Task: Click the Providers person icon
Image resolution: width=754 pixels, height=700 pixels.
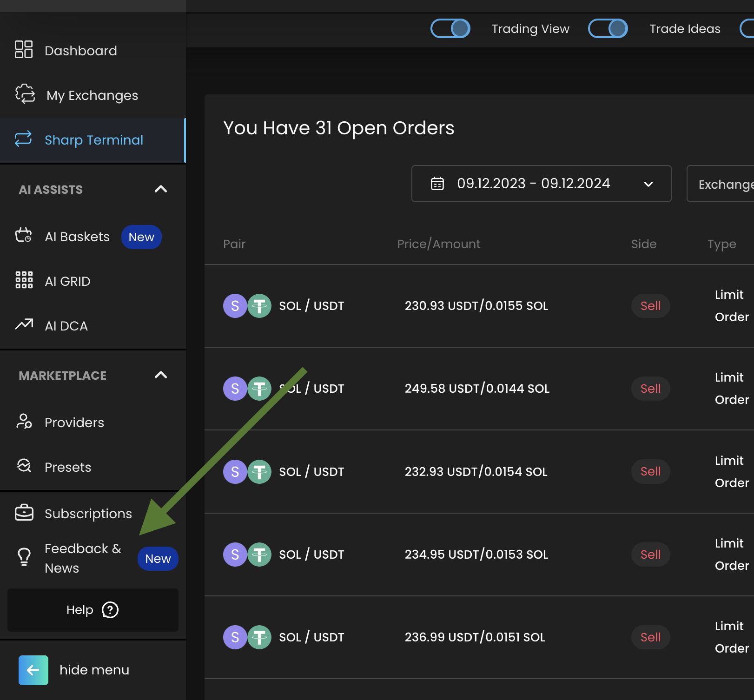Action: pos(24,421)
